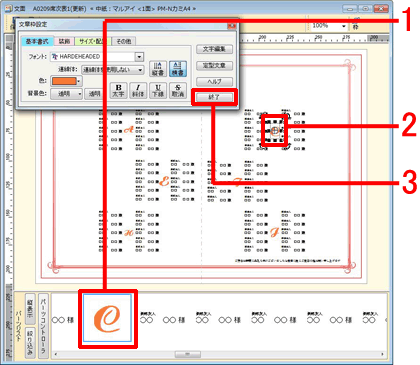Open the Font dropdown showing HARDEHEADED
This screenshot has height=365, width=420.
[x=97, y=57]
